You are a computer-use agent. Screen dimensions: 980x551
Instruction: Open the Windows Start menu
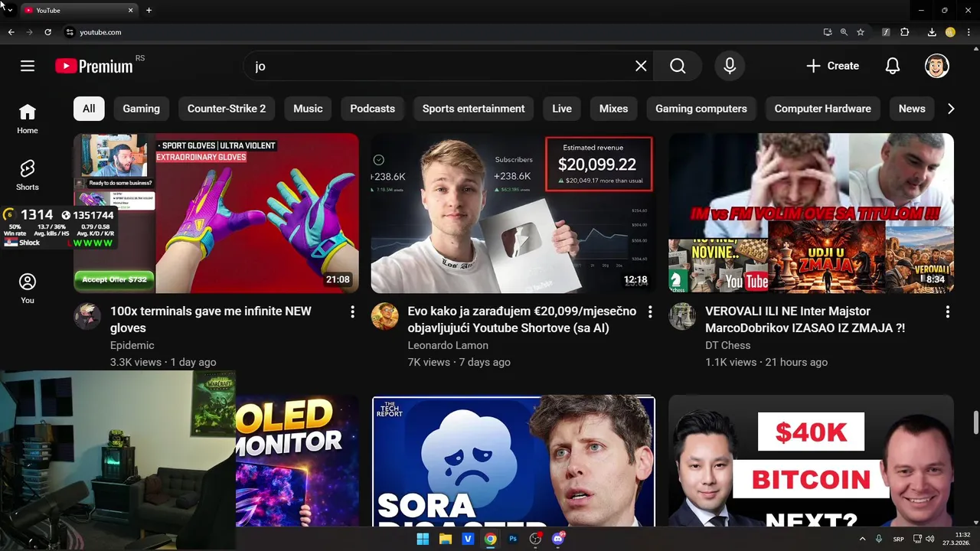tap(423, 539)
